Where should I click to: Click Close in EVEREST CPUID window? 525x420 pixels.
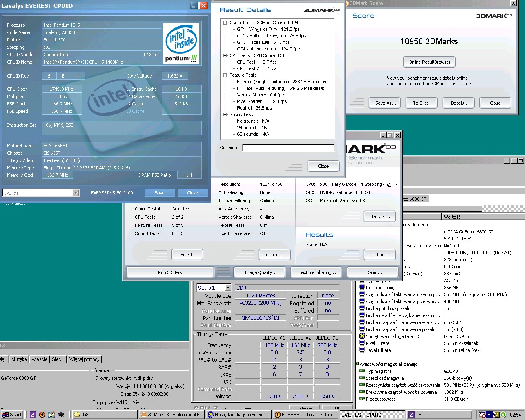pos(192,193)
